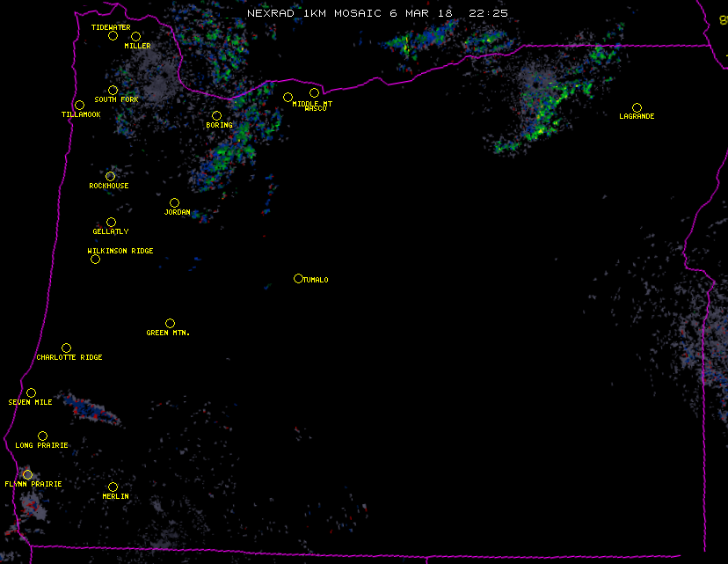
Task: Click the Rockhouse station circle
Action: coord(110,176)
